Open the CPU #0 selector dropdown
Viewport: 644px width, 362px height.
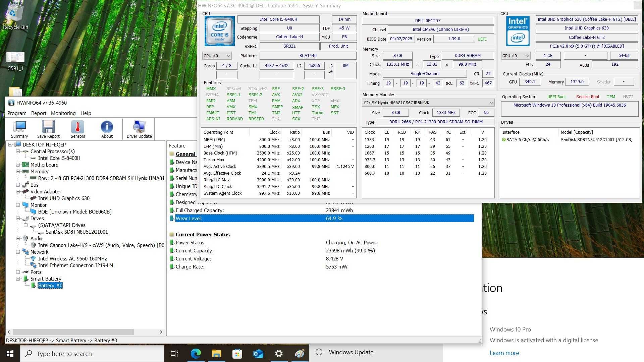tap(217, 56)
